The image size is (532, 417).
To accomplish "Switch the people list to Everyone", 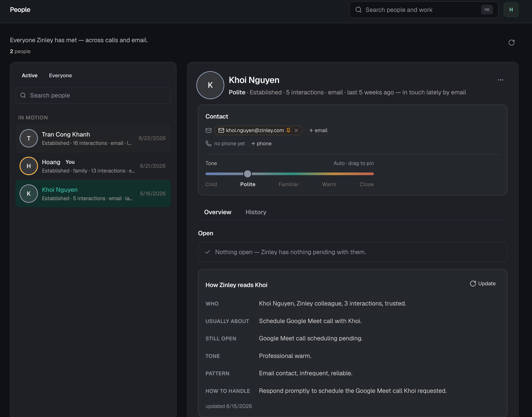I will (x=60, y=76).
